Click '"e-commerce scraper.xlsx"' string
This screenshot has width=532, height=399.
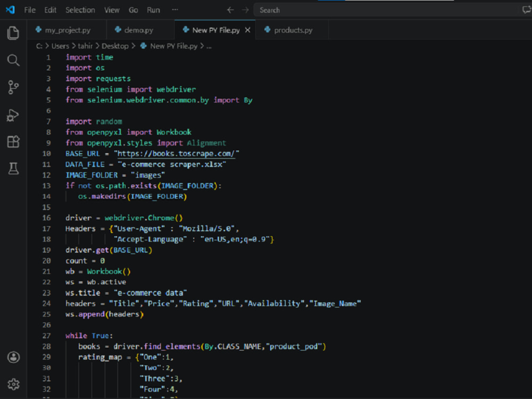click(172, 164)
